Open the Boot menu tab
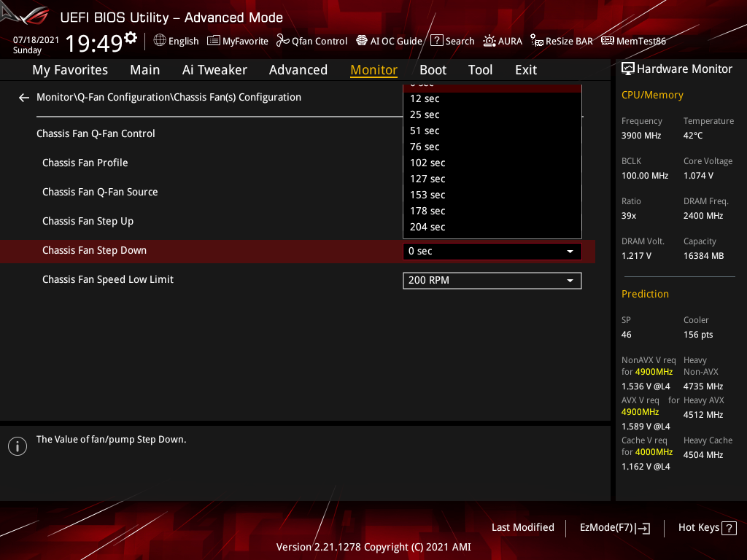Screen dimensions: 747x560 (x=433, y=69)
